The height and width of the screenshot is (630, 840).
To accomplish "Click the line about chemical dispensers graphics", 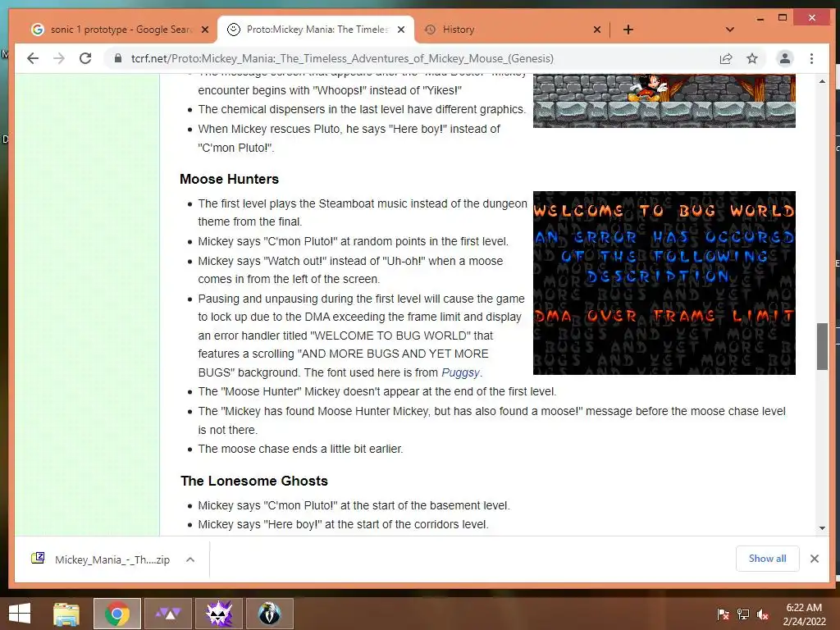I will [x=362, y=109].
